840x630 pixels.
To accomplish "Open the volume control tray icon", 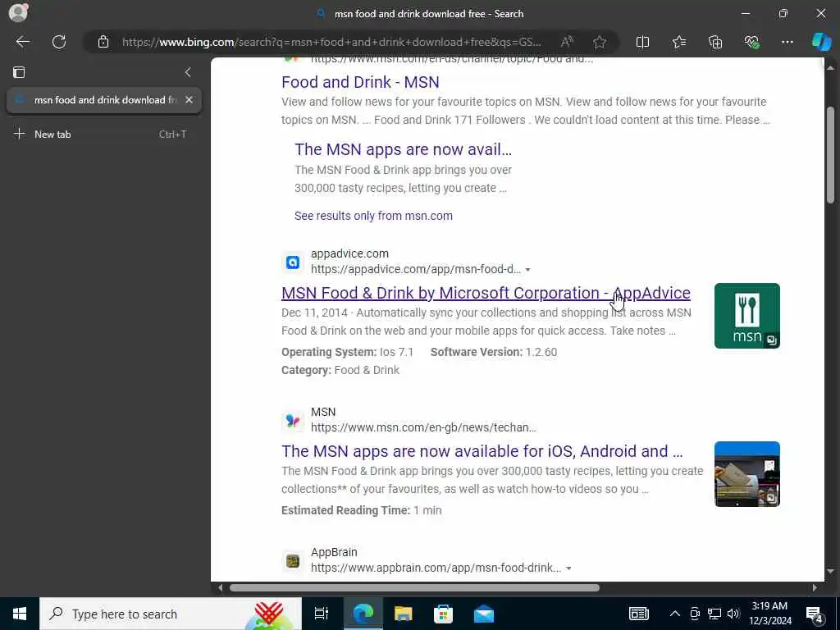I will coord(733,614).
